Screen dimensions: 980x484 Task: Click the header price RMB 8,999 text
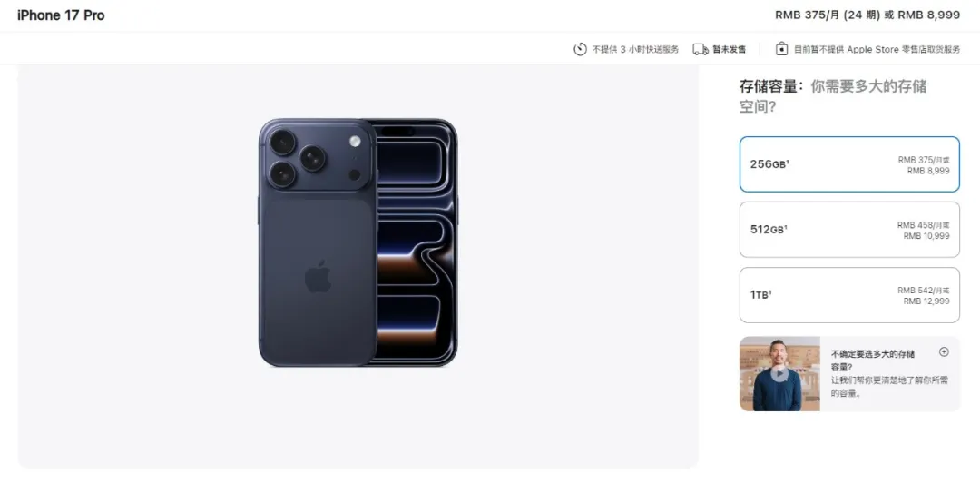(929, 15)
